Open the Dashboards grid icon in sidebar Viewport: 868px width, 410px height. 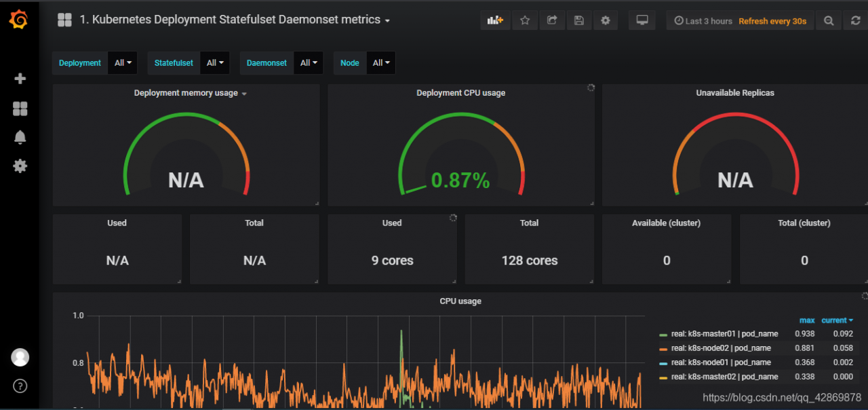[x=20, y=109]
